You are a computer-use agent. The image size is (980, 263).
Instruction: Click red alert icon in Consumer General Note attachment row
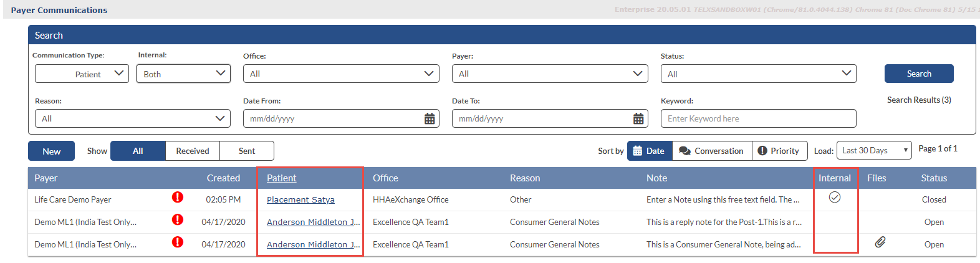178,242
